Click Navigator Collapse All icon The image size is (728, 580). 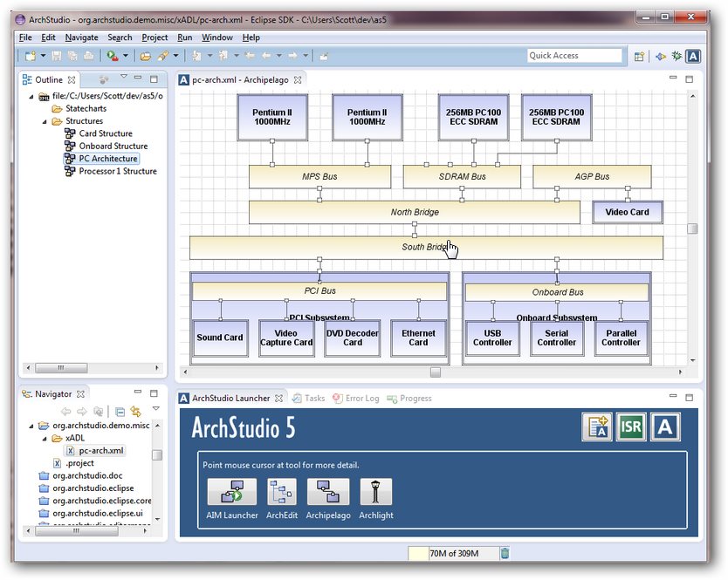click(120, 412)
